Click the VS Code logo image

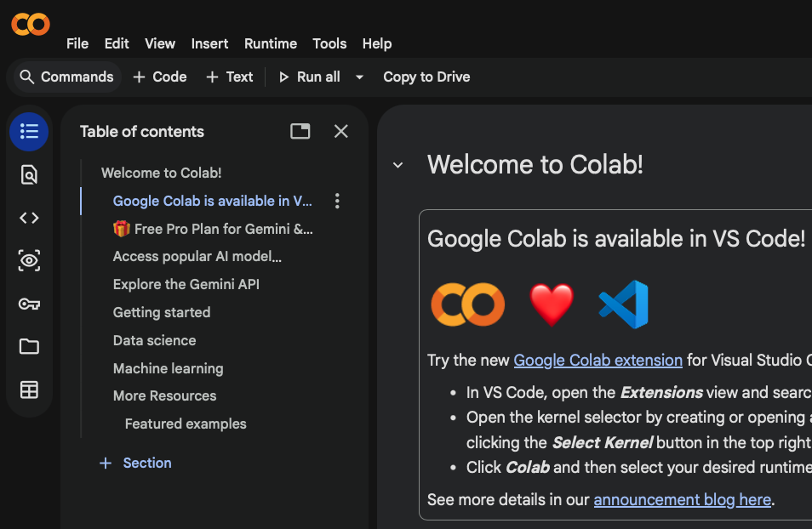[x=624, y=304]
